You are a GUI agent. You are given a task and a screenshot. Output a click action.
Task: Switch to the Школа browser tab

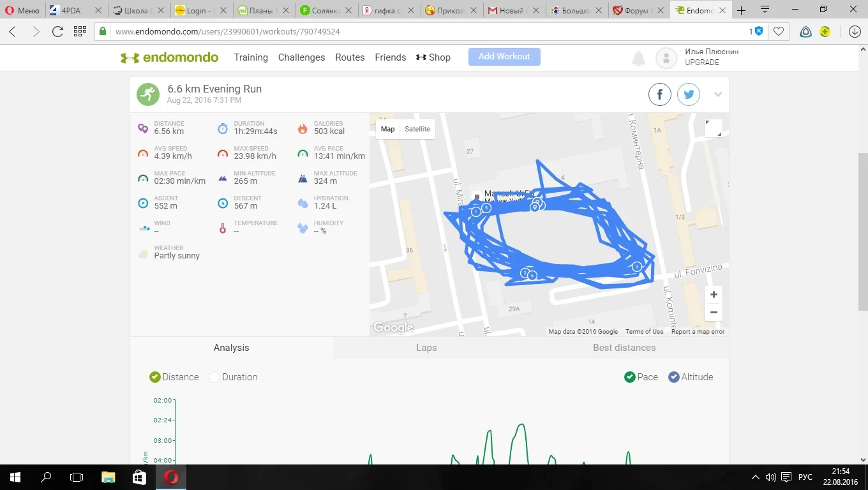(x=138, y=10)
